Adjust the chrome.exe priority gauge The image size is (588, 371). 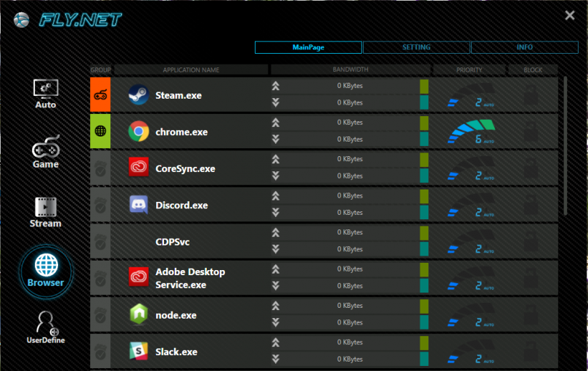click(470, 131)
